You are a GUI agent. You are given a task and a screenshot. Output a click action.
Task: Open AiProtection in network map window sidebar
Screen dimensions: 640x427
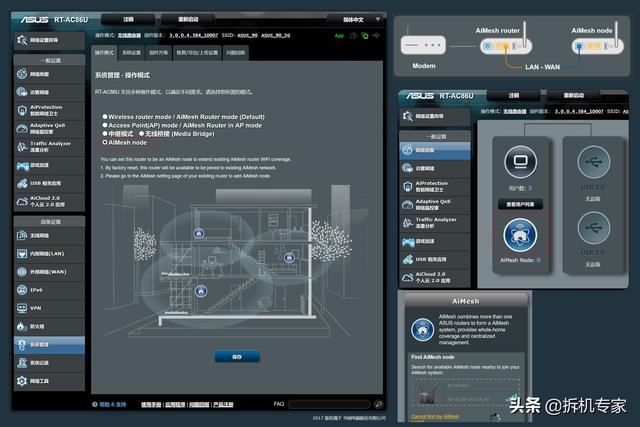click(x=434, y=187)
